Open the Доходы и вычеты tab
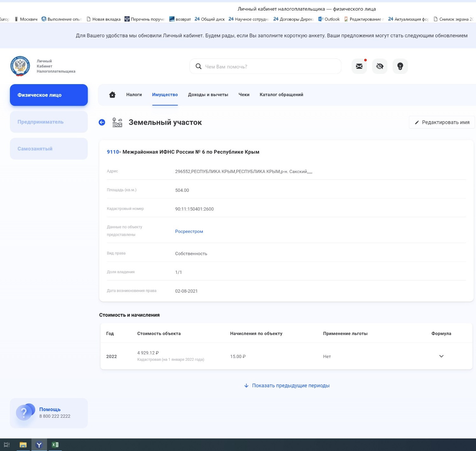The height and width of the screenshot is (451, 476). 208,95
